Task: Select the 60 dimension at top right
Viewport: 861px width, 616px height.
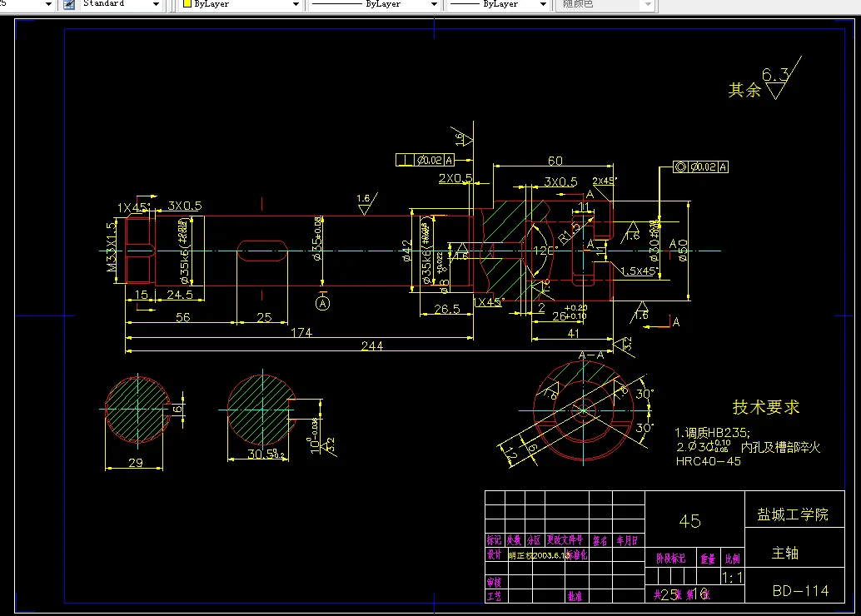Action: click(x=555, y=161)
